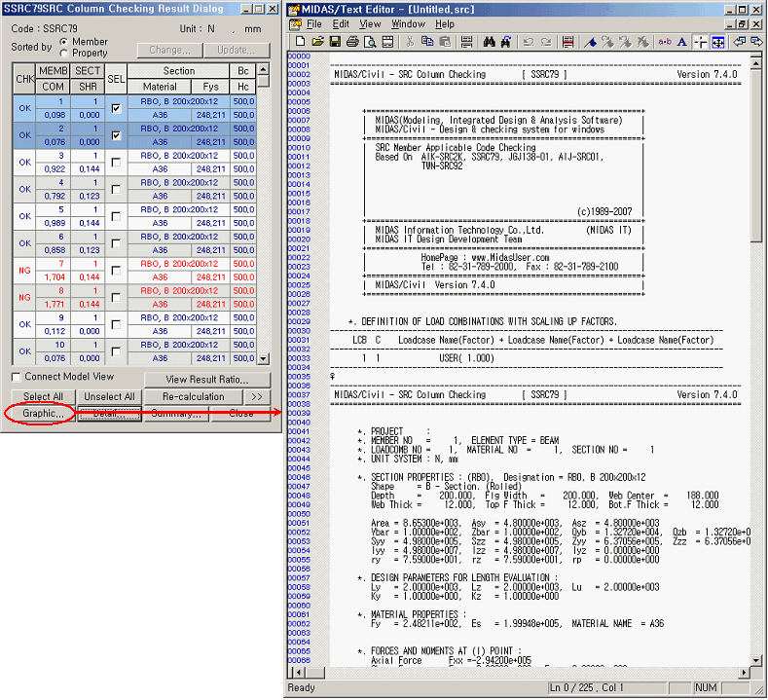Click the Graphic... button
The width and height of the screenshot is (768, 700).
43,414
